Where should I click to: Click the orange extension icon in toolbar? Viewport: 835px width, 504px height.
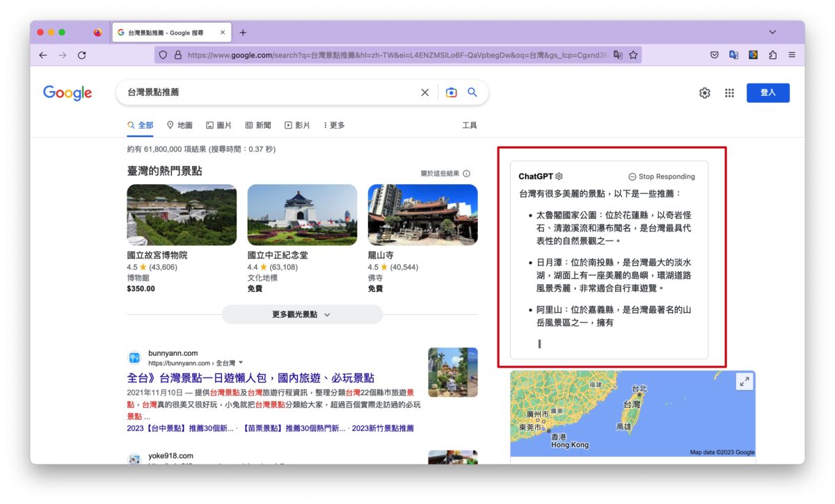753,55
